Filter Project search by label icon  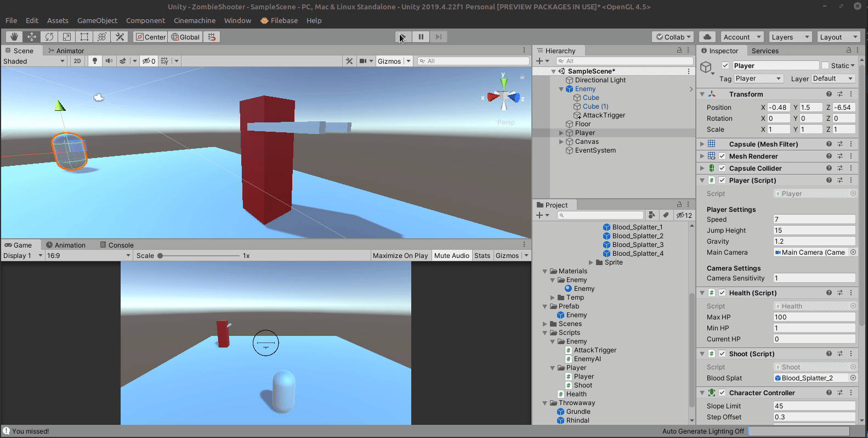666,215
